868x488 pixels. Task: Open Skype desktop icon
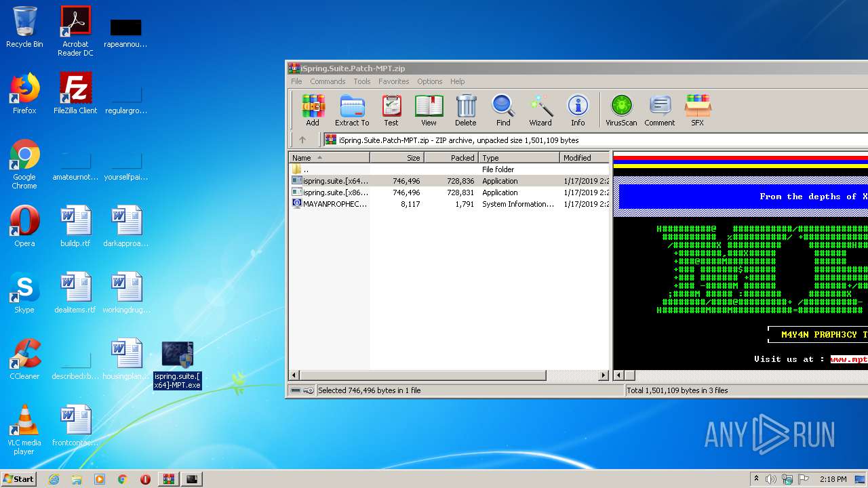[24, 293]
